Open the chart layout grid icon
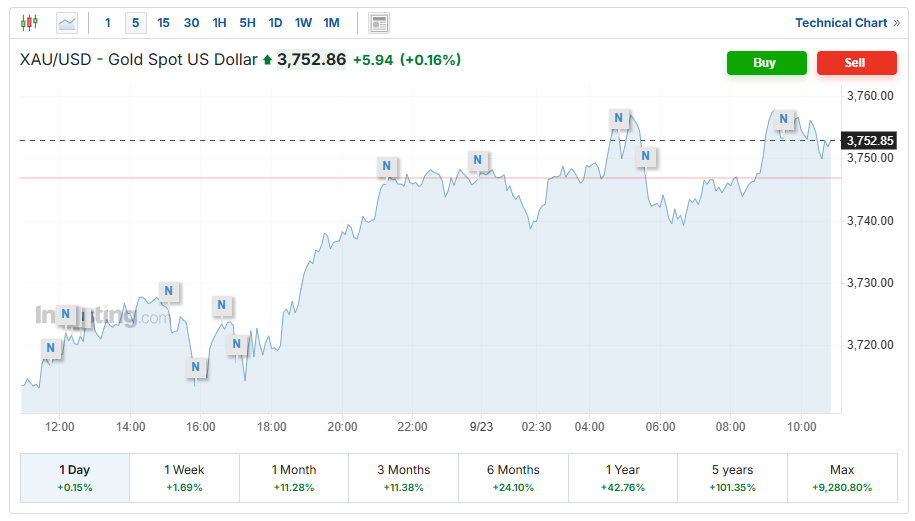The width and height of the screenshot is (915, 521). pos(378,22)
